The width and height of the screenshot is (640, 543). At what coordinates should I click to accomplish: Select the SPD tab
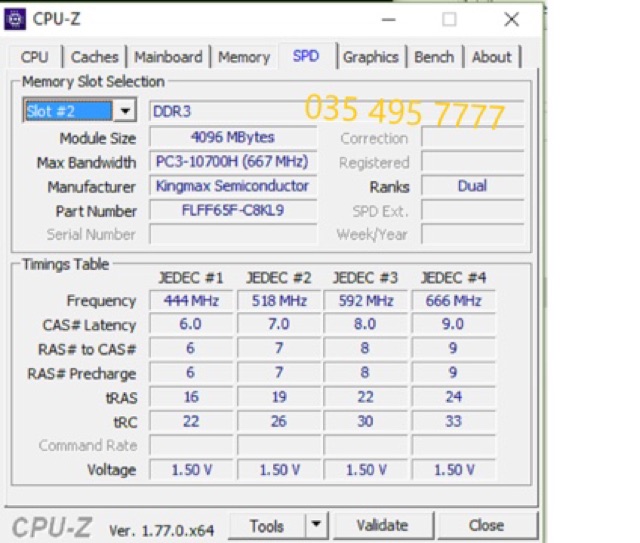[x=306, y=56]
